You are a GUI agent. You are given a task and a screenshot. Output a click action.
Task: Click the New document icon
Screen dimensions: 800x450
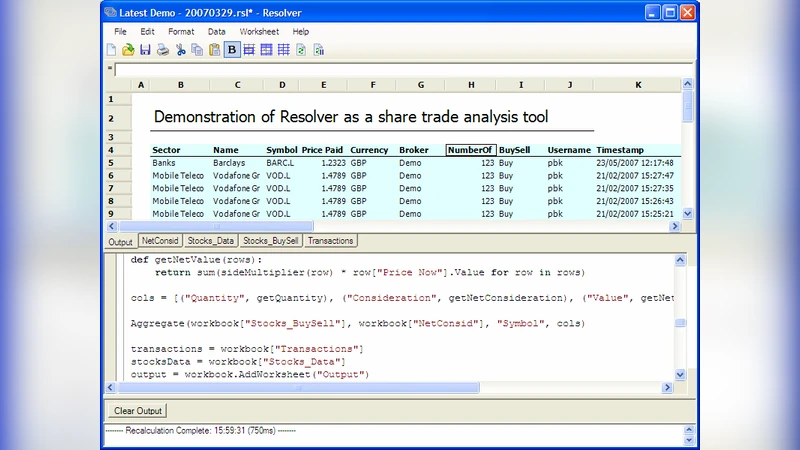[112, 49]
